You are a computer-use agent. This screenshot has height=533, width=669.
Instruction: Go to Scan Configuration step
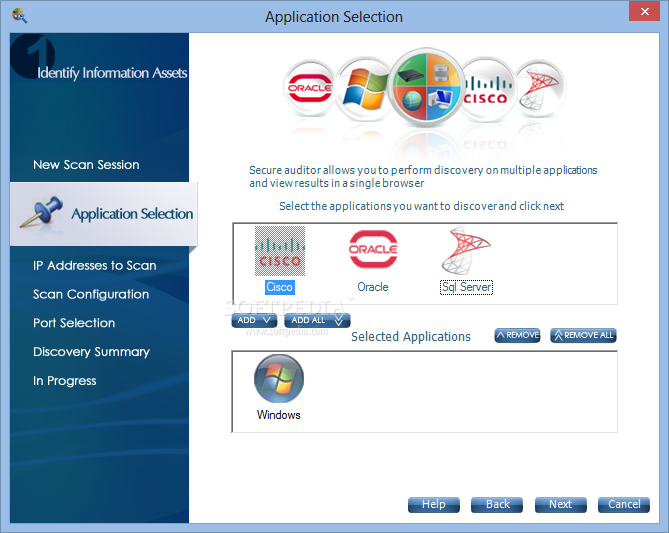[x=91, y=294]
